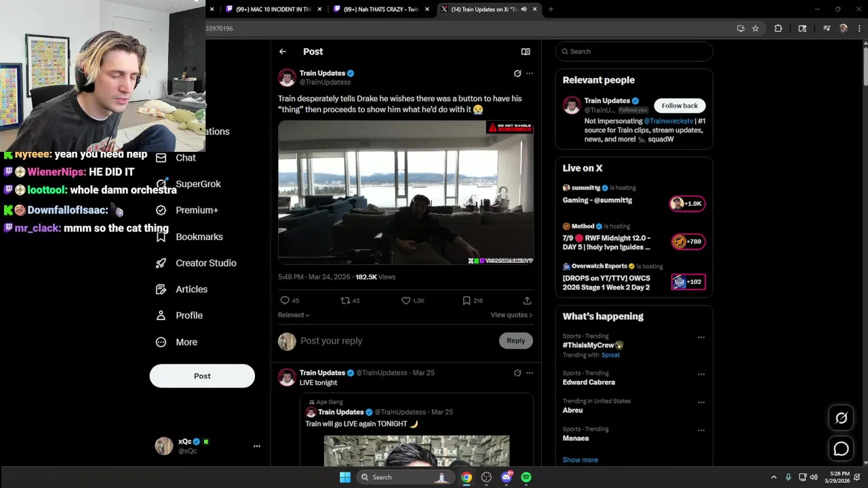This screenshot has height=488, width=868.
Task: Switch to Nah THATS CRAZY Twitch tab
Action: [x=380, y=9]
